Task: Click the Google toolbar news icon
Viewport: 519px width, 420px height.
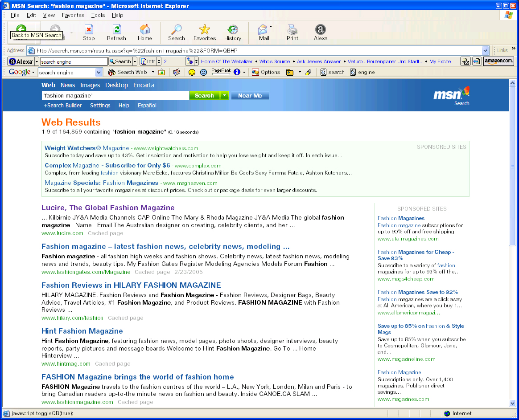Action: click(x=177, y=72)
